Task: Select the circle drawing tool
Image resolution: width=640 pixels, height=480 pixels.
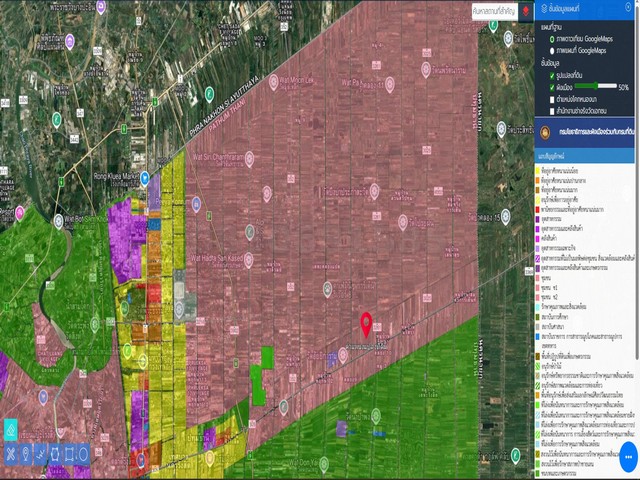Action: tap(84, 454)
